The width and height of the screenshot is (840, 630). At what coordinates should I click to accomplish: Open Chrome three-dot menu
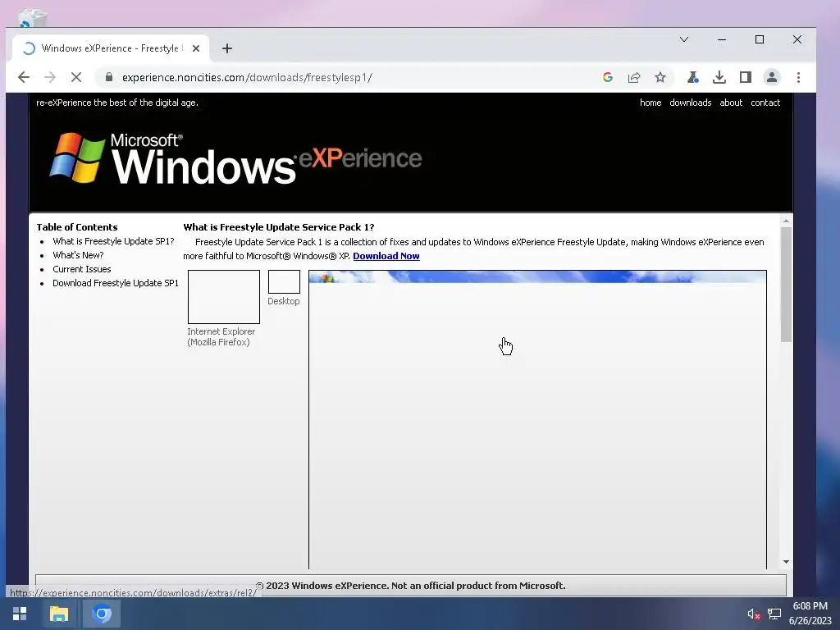point(798,77)
